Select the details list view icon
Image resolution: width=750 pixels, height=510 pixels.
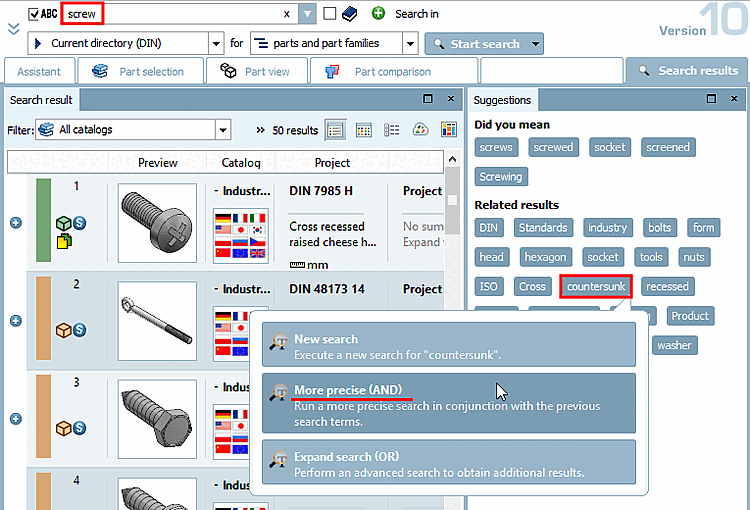click(392, 130)
